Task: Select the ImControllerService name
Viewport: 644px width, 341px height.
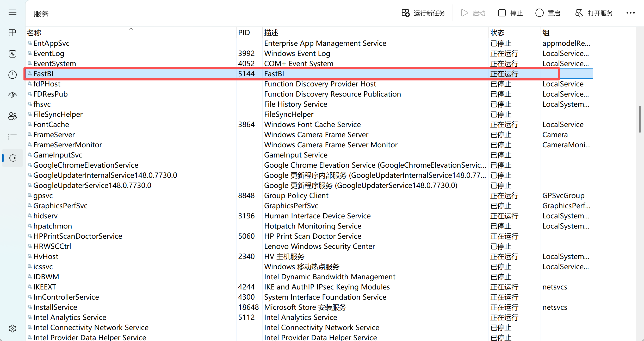Action: point(66,297)
